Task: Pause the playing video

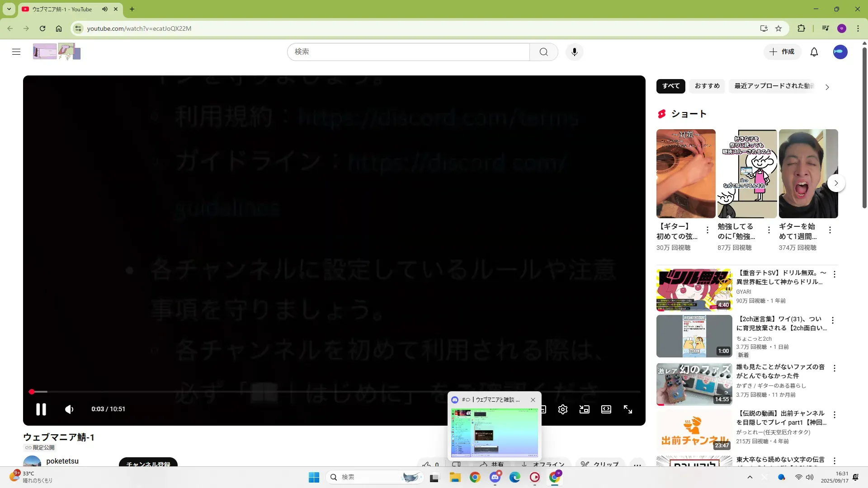Action: [x=41, y=409]
